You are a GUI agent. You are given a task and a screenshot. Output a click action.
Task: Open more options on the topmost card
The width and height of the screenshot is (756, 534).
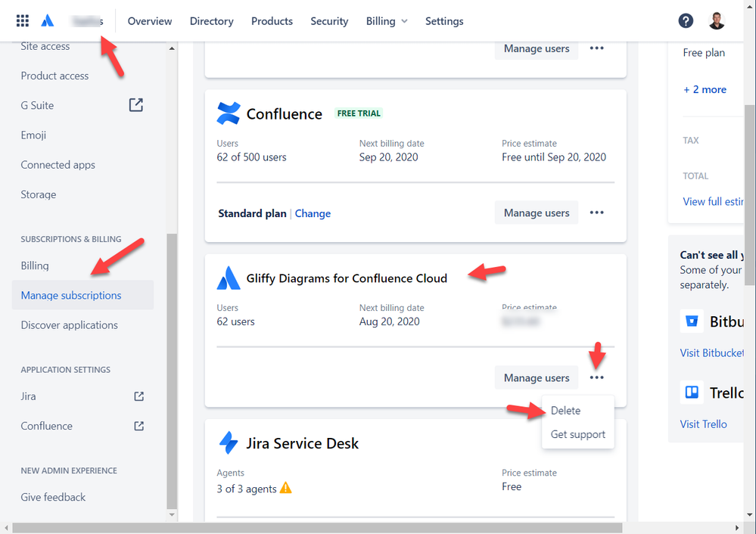pyautogui.click(x=596, y=48)
